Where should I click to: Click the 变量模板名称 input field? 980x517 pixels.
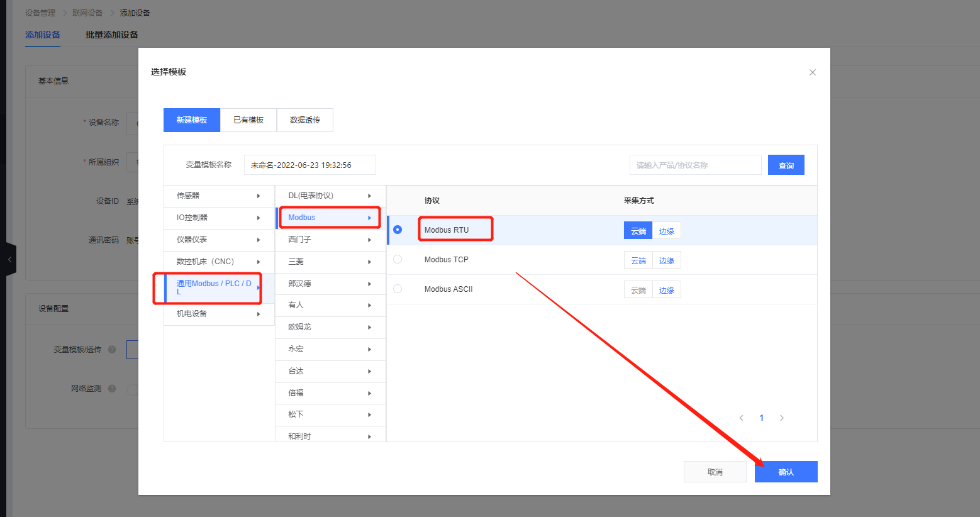tap(309, 165)
